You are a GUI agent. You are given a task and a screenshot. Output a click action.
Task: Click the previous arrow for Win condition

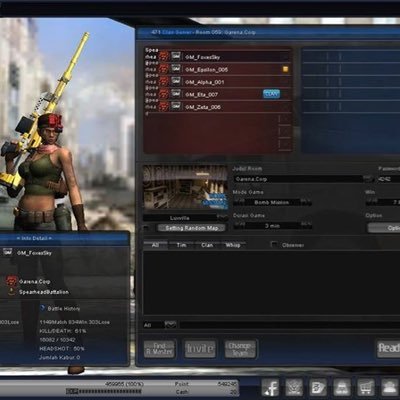click(371, 202)
